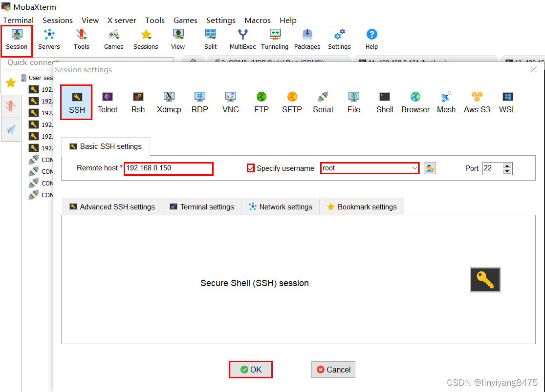This screenshot has height=392, width=545.
Task: Open the Packages manager
Action: [307, 39]
